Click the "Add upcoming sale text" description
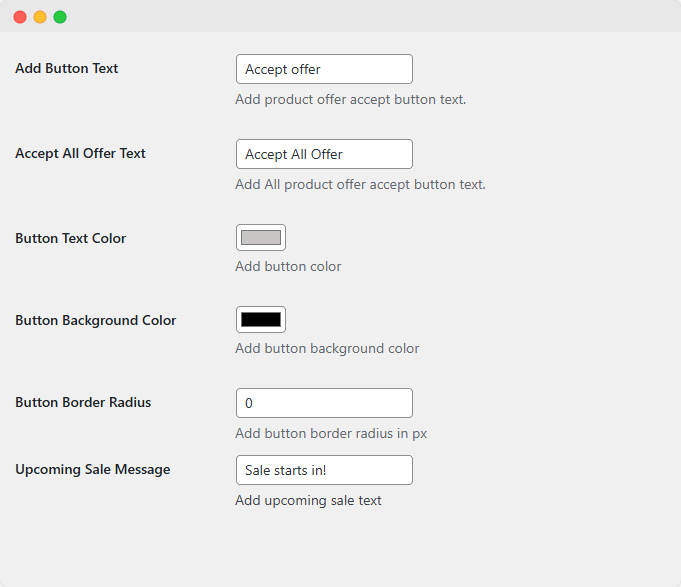Image resolution: width=681 pixels, height=587 pixels. point(308,500)
